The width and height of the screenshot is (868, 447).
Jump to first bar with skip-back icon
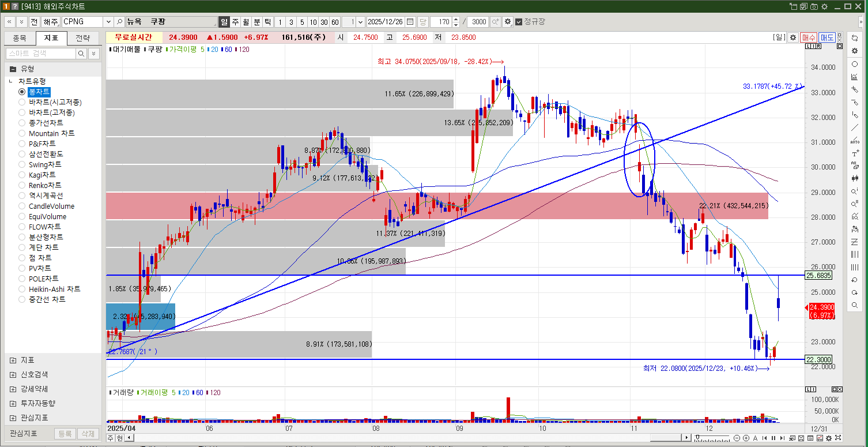coord(764,438)
